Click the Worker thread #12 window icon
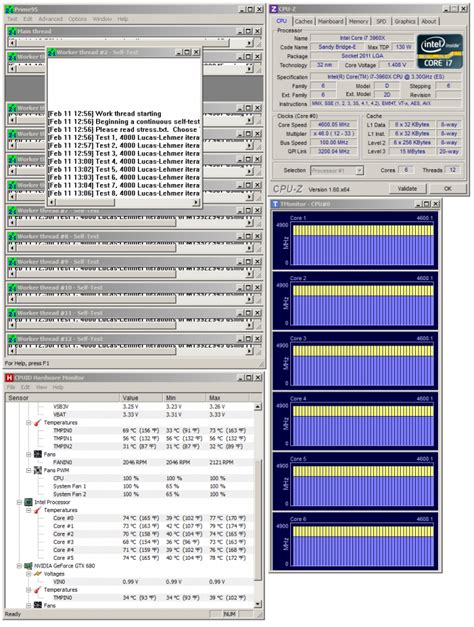This screenshot has width=474, height=627. tap(12, 339)
